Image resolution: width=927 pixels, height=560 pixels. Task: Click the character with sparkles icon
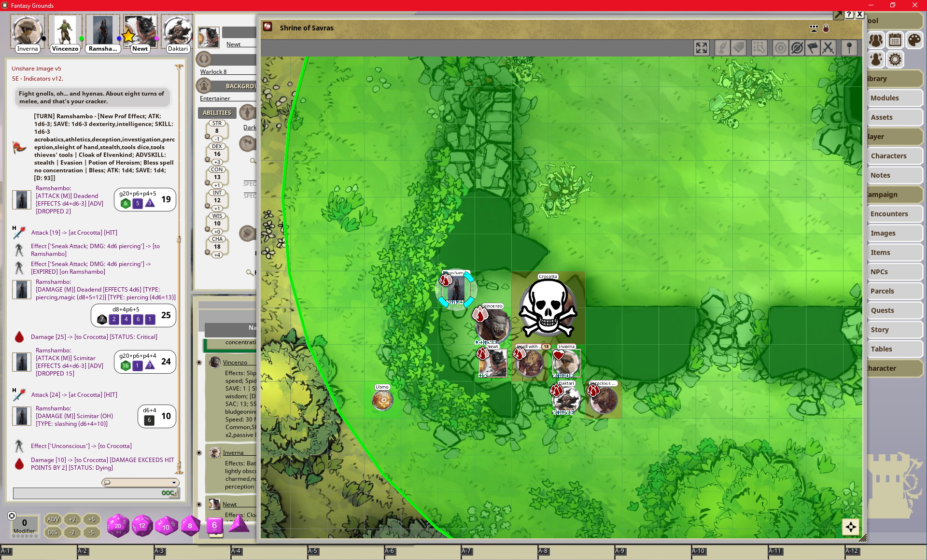[x=876, y=59]
